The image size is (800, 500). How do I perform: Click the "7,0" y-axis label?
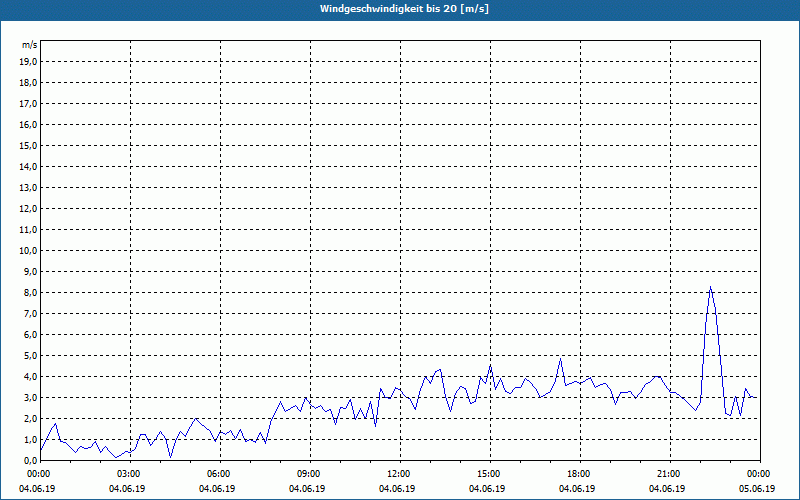pos(30,314)
